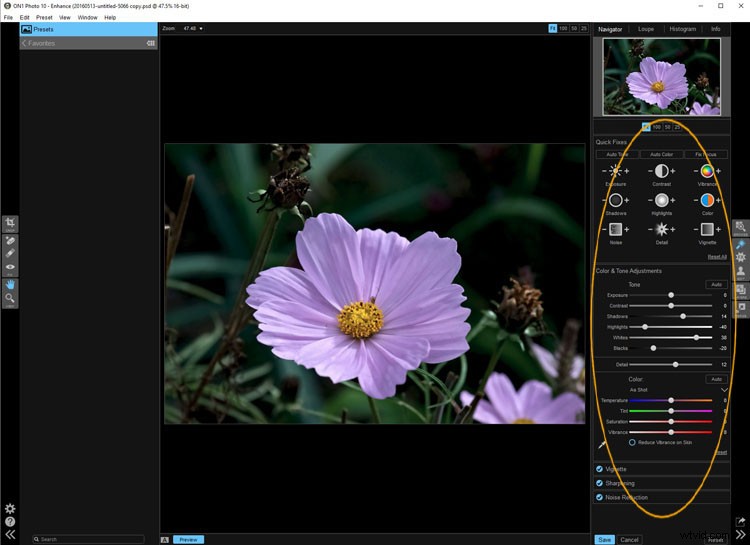
Task: Set navigator zoom to 50
Action: pyautogui.click(x=667, y=127)
